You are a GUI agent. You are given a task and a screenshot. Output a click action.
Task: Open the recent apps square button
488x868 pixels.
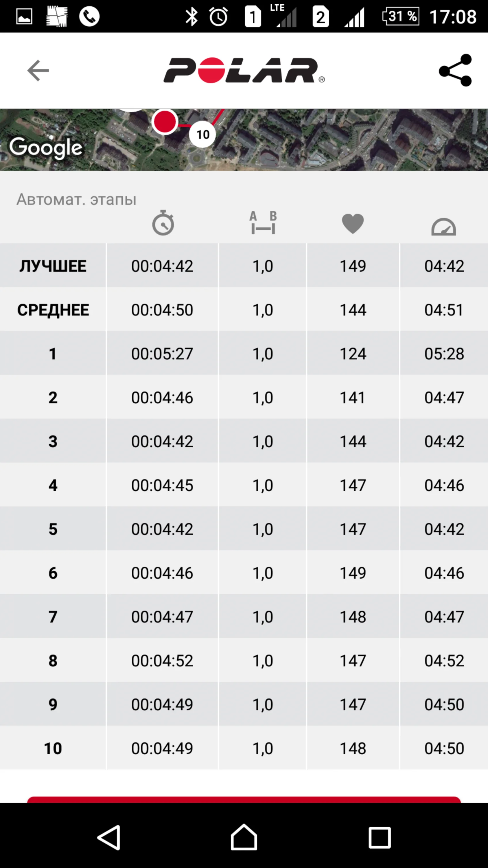[379, 837]
